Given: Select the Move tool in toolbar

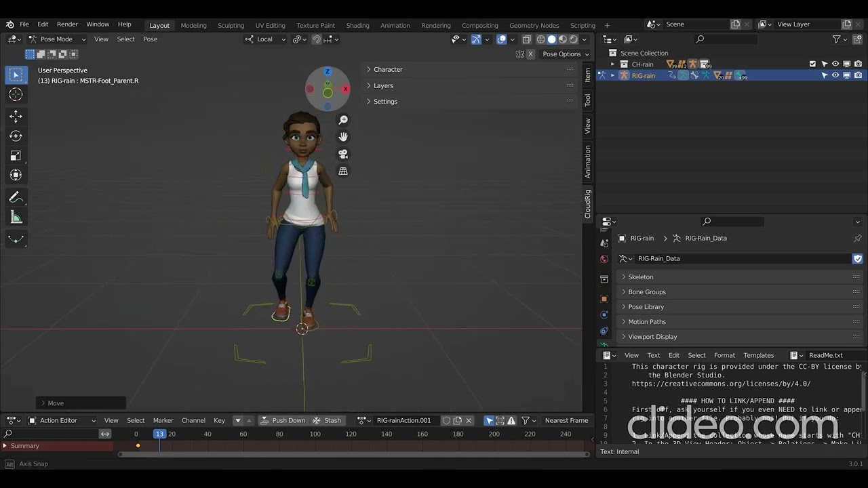Looking at the screenshot, I should pos(16,117).
